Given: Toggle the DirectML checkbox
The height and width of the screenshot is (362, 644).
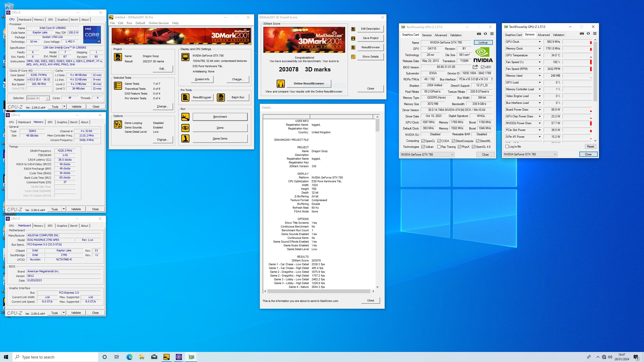Looking at the screenshot, I should (x=478, y=141).
